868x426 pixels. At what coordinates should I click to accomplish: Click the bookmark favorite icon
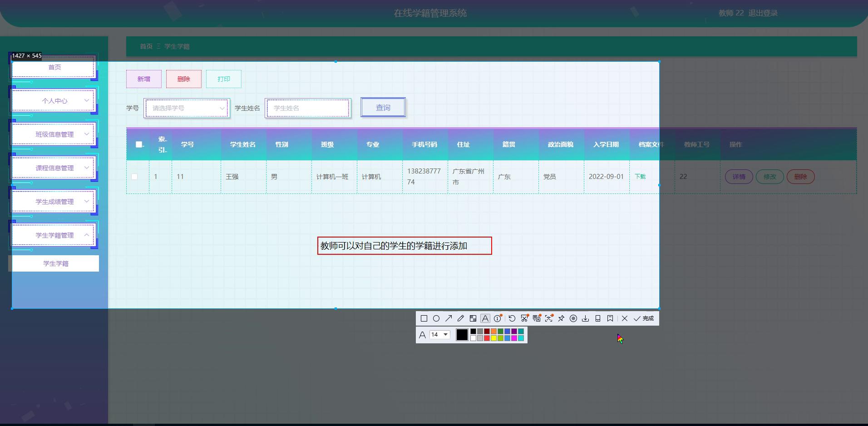[x=610, y=318]
